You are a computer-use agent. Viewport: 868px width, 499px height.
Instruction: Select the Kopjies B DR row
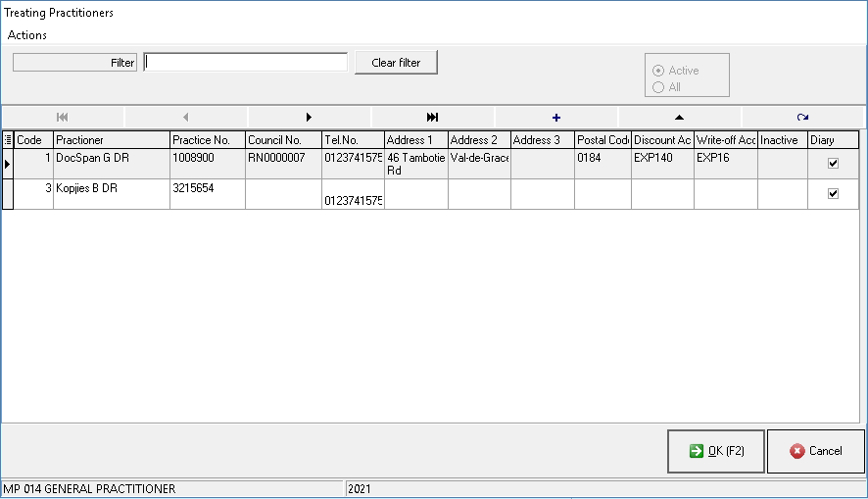click(111, 189)
